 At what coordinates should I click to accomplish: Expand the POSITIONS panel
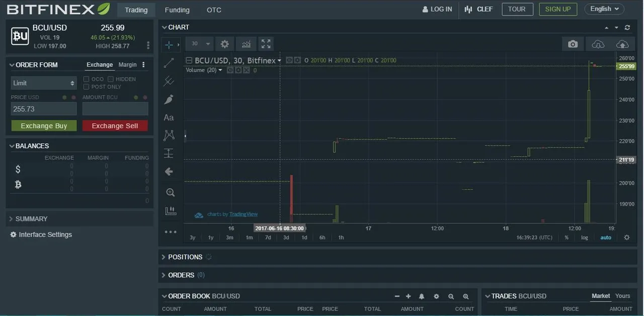click(x=164, y=257)
